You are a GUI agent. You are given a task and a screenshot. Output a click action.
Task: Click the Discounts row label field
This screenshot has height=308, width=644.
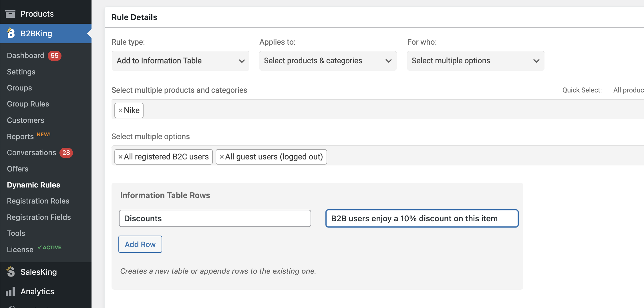pos(215,218)
